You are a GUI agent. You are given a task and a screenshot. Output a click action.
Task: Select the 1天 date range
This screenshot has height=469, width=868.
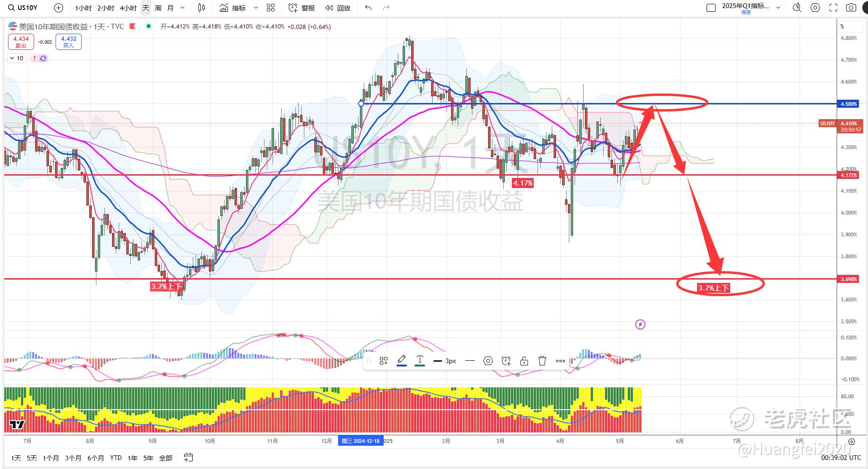(17, 458)
